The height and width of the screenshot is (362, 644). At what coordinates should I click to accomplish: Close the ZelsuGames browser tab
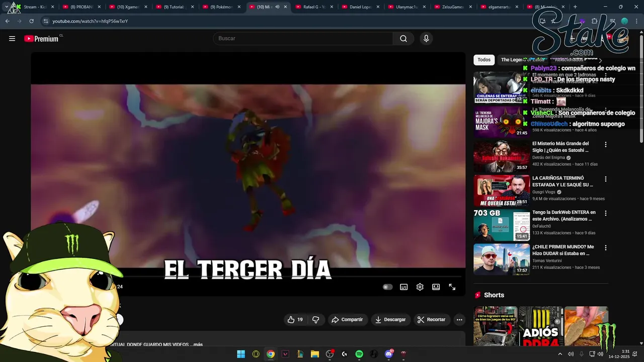click(x=471, y=7)
